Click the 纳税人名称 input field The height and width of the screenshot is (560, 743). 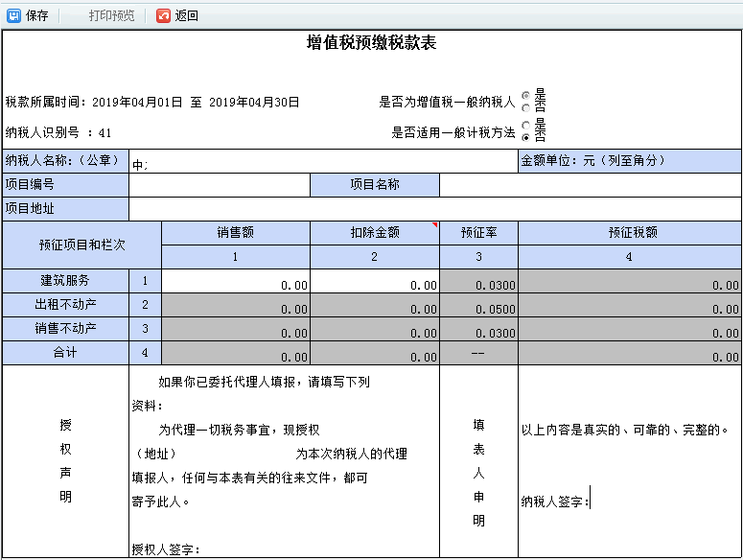(x=322, y=161)
